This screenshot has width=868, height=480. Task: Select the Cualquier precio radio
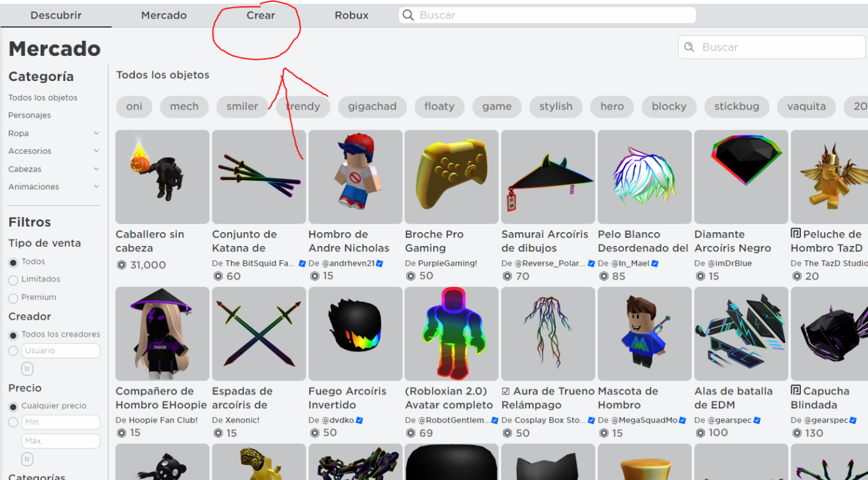point(13,406)
